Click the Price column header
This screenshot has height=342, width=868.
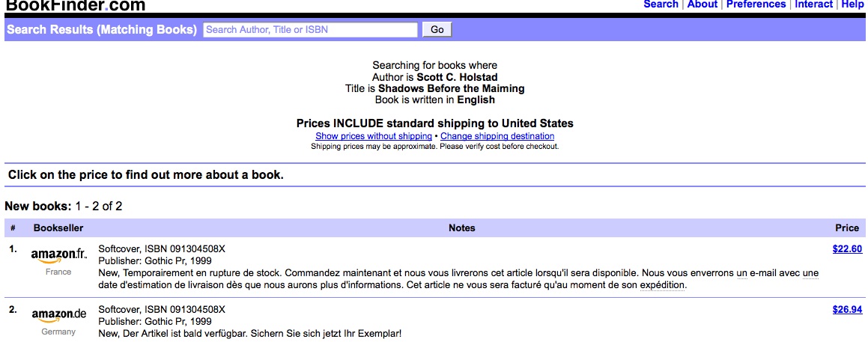point(847,228)
